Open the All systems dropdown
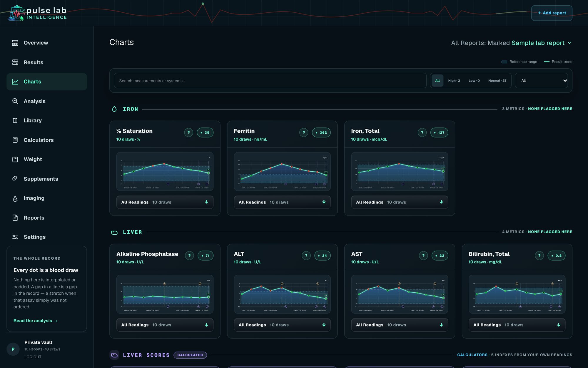 (541, 81)
